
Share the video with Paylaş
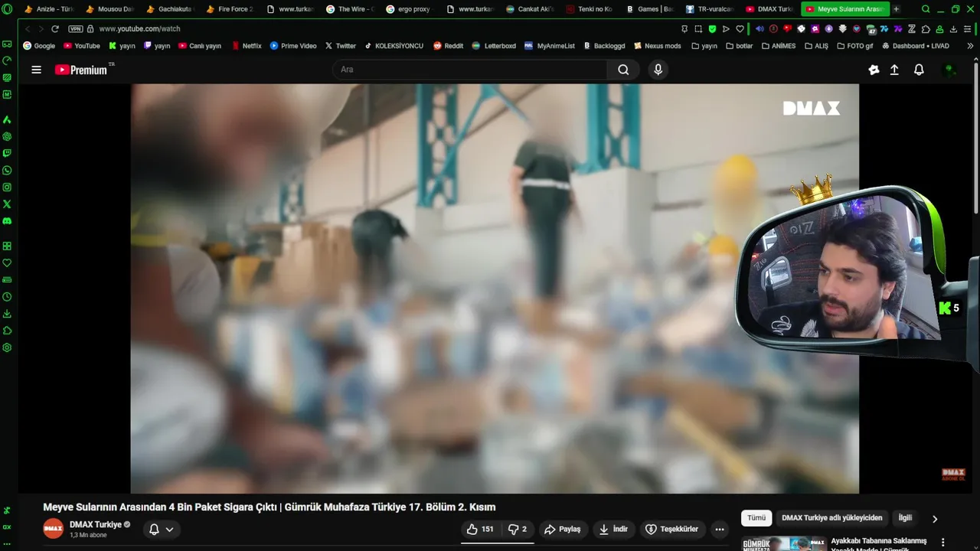point(562,529)
